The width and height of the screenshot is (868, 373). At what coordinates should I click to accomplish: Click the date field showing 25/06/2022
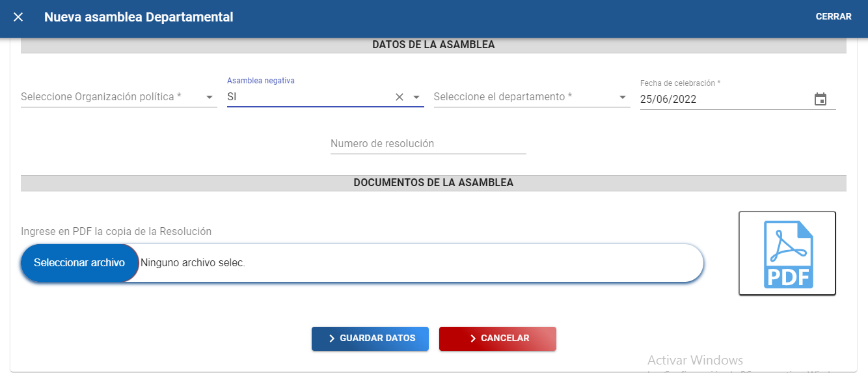[x=716, y=100]
